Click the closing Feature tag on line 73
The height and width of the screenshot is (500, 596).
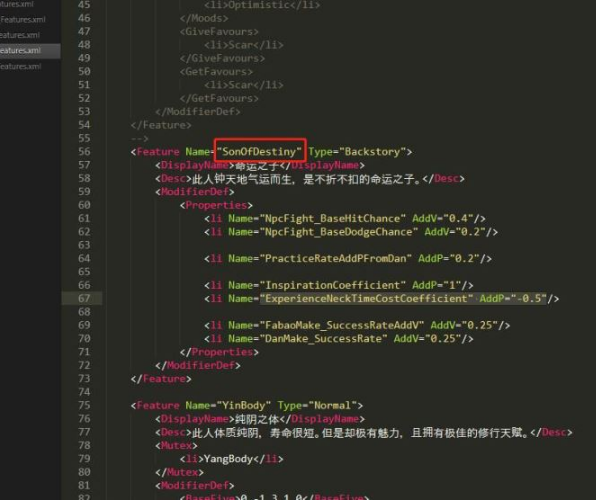coord(161,379)
